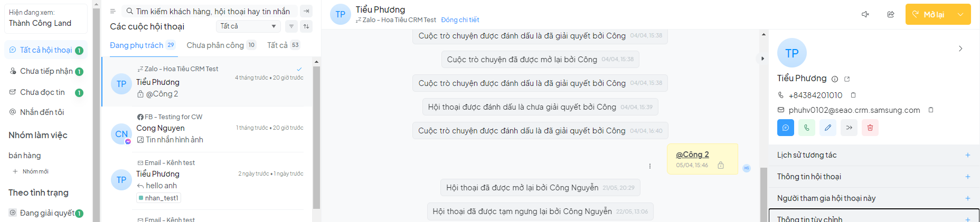The width and height of the screenshot is (980, 222).
Task: Open the conversation filter icon button
Action: tap(291, 26)
